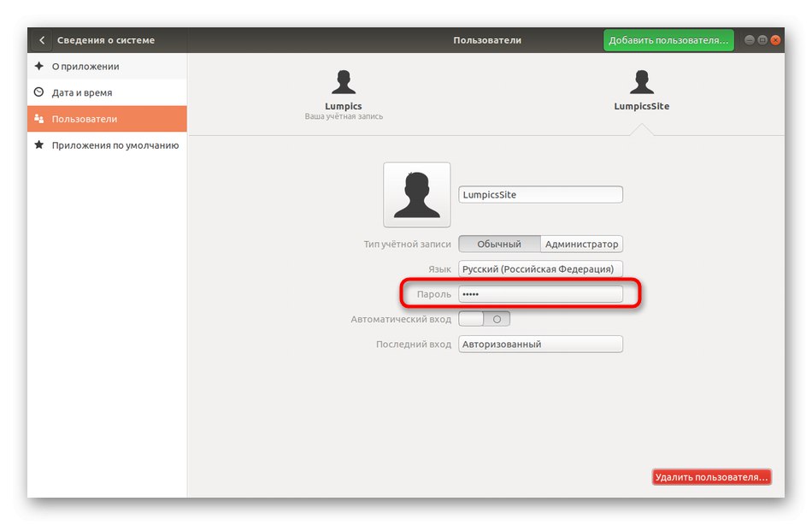Viewport: 812px width, 525px height.
Task: Click the Удалить пользователя button
Action: click(711, 477)
